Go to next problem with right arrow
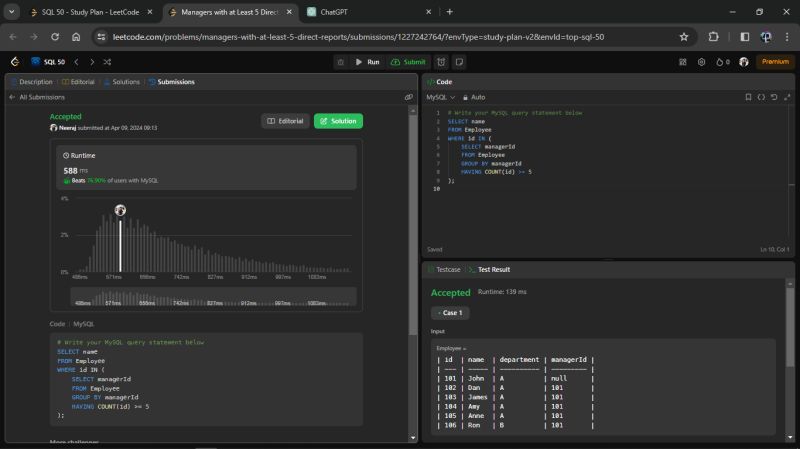Viewport: 800px width, 449px height. click(91, 61)
